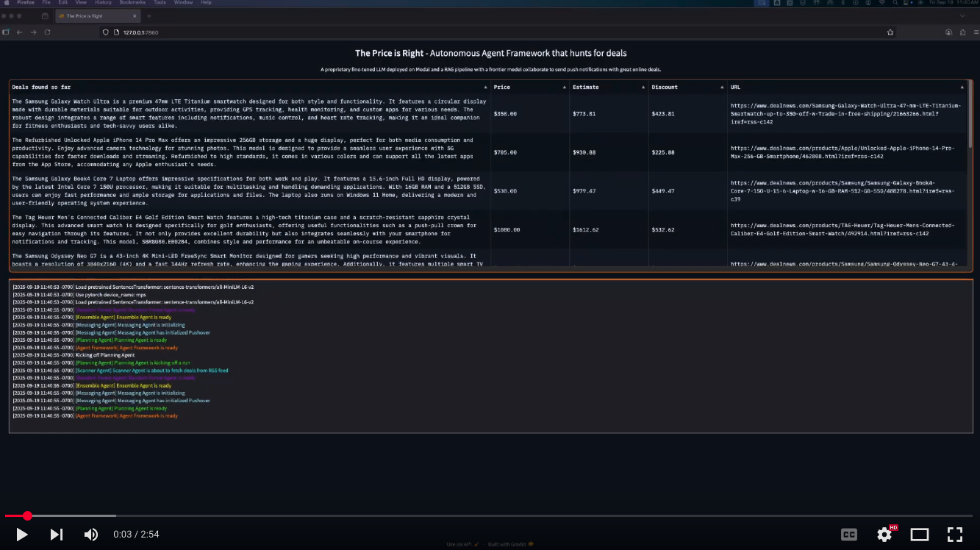Click price cell $350.00

click(x=506, y=114)
